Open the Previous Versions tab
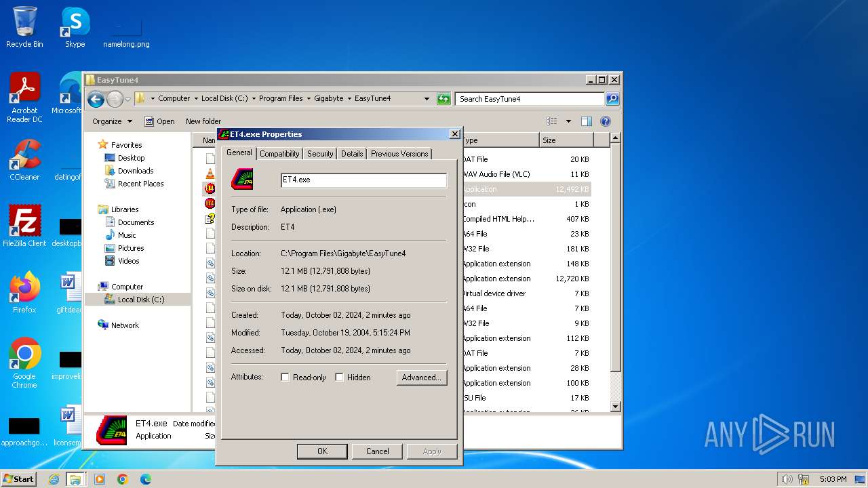Screen dimensions: 868x488 tap(399, 154)
